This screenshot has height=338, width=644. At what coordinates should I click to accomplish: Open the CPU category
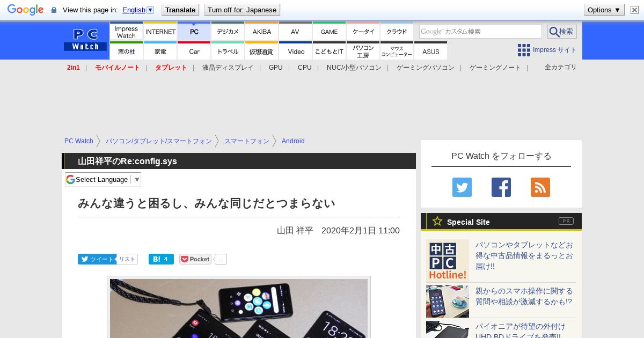coord(305,68)
